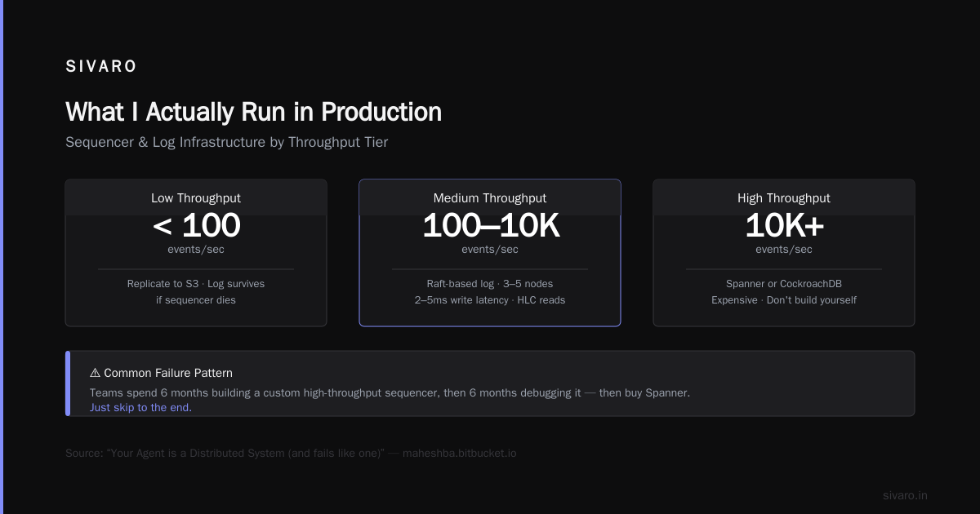Click the 'if sequencer dies' line
The image size is (980, 514).
pos(196,300)
